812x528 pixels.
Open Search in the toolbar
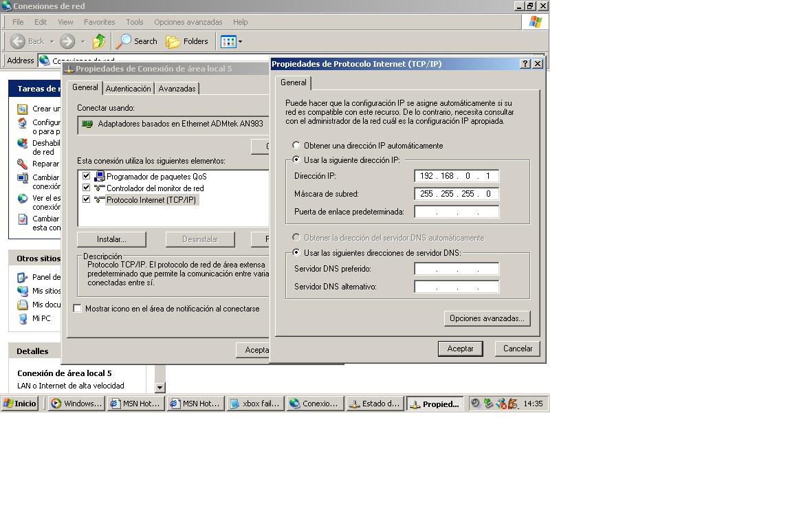click(137, 41)
